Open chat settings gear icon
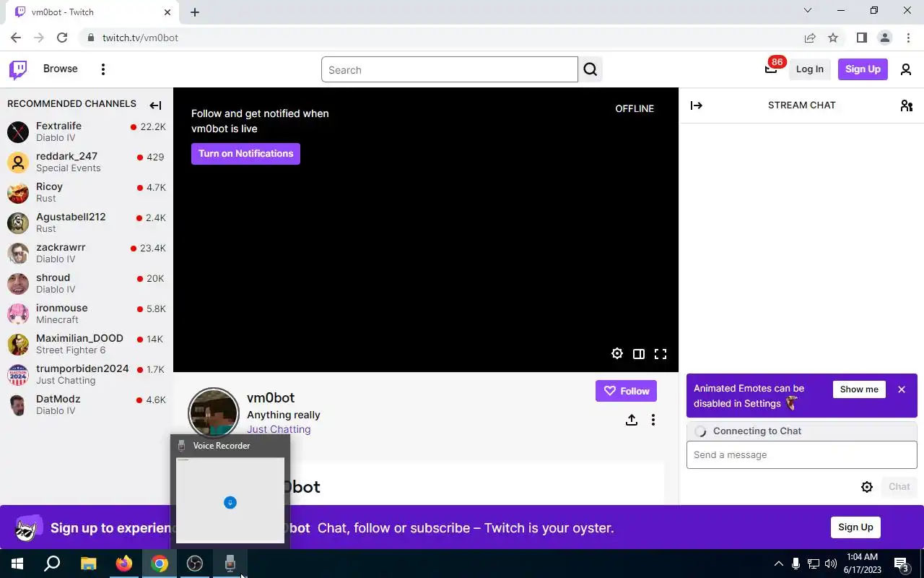The image size is (924, 578). pos(867,487)
